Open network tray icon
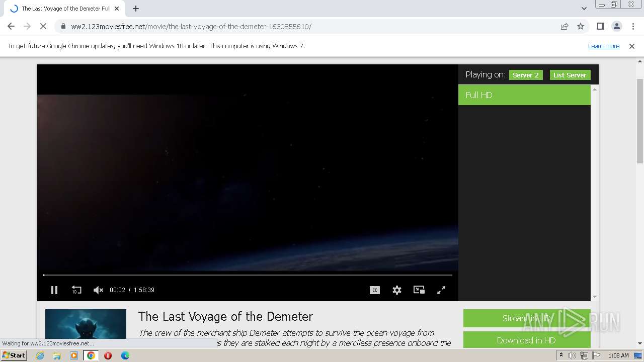Image resolution: width=644 pixels, height=362 pixels. point(584,355)
